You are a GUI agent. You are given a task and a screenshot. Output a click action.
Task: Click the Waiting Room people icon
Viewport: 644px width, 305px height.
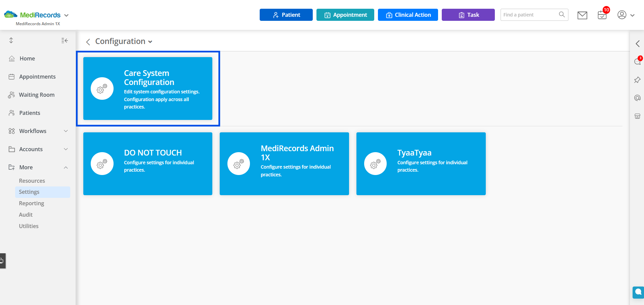click(x=12, y=95)
